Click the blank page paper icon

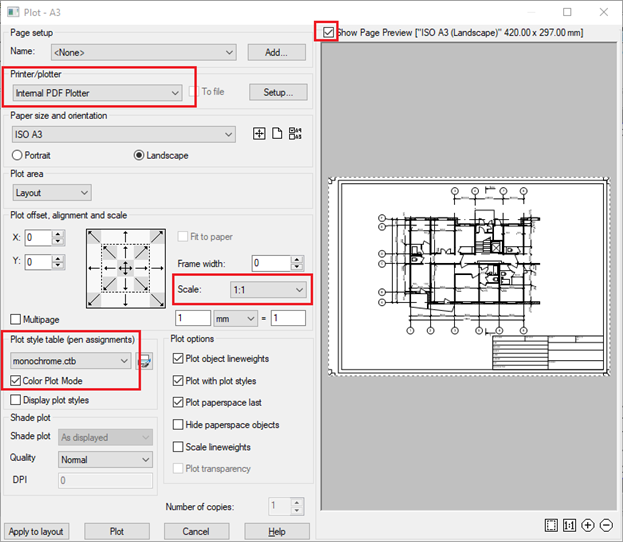[x=277, y=134]
